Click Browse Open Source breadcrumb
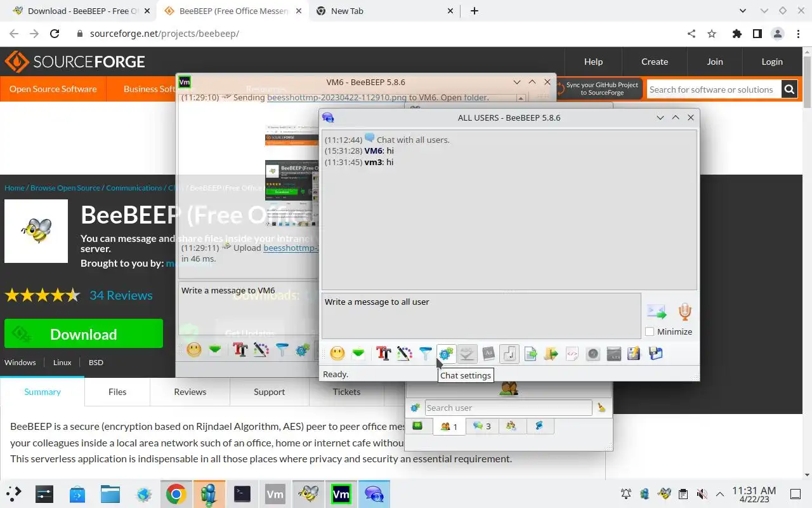Image resolution: width=812 pixels, height=508 pixels. tap(65, 188)
